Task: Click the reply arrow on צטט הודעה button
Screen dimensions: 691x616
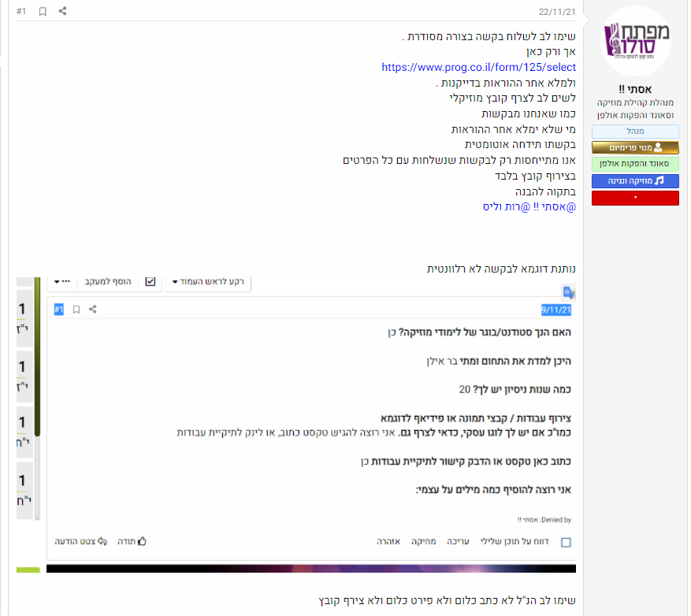Action: 102,540
